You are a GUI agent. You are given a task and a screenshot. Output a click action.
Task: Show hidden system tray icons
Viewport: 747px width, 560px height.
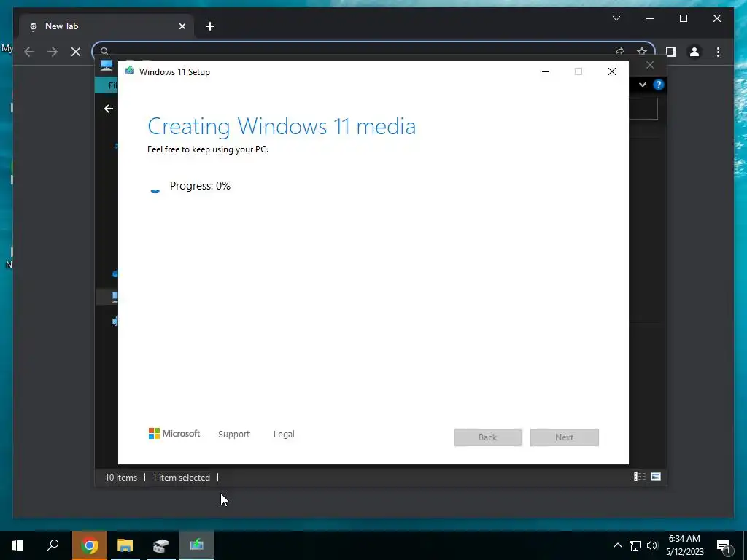point(617,545)
